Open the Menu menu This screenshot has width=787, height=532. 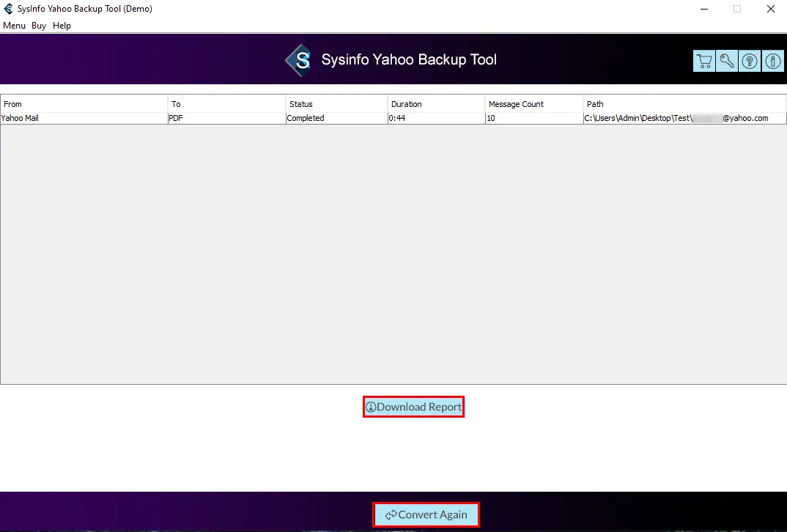point(14,26)
